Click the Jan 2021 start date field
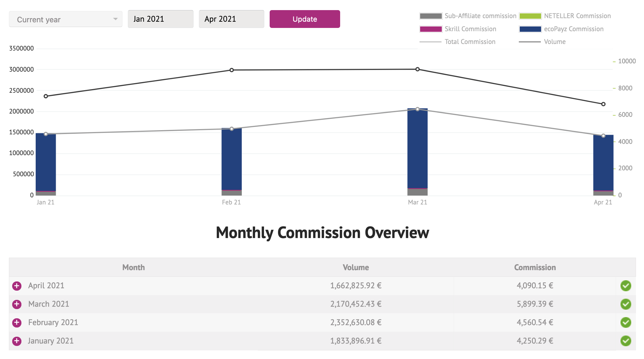The width and height of the screenshot is (644, 359). pos(161,19)
